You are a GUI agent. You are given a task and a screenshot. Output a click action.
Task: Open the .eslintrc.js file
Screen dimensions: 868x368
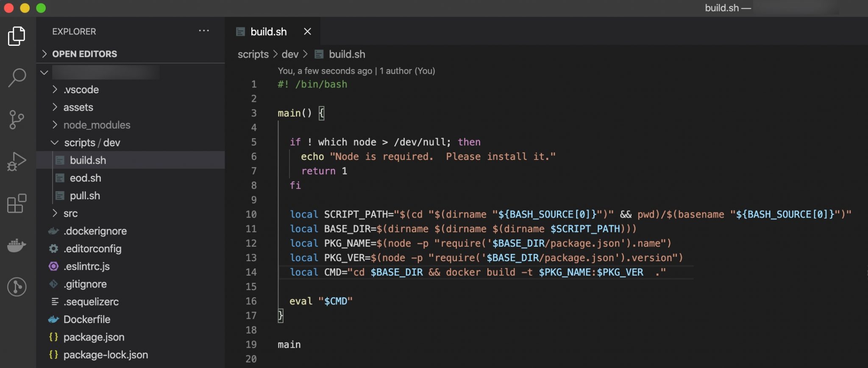click(131, 267)
